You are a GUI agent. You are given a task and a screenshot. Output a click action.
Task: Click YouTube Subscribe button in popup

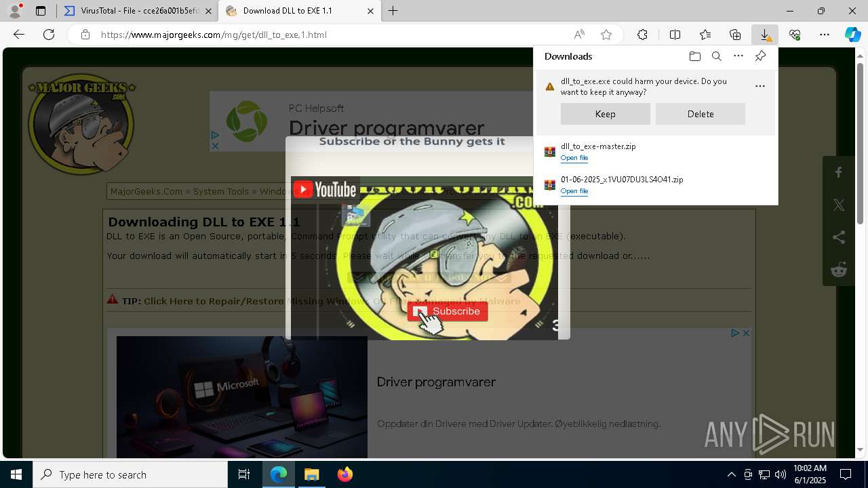click(448, 312)
